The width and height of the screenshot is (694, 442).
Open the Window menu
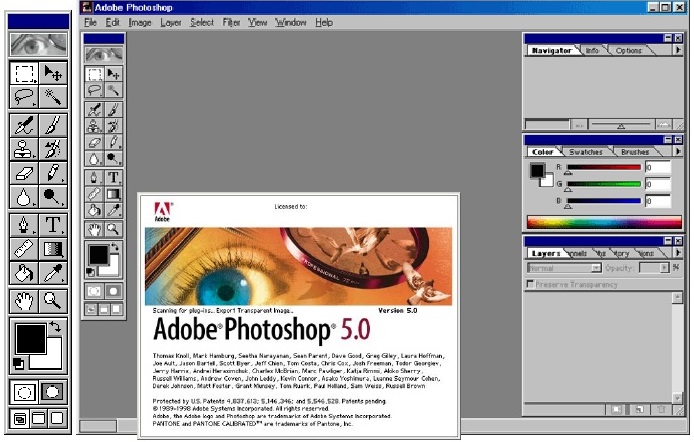(x=290, y=22)
